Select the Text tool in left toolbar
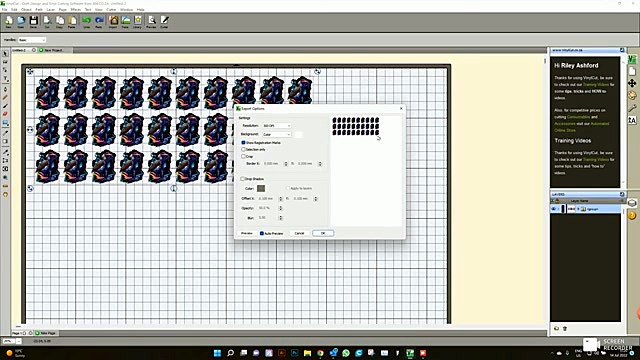The width and height of the screenshot is (640, 360). [x=5, y=78]
